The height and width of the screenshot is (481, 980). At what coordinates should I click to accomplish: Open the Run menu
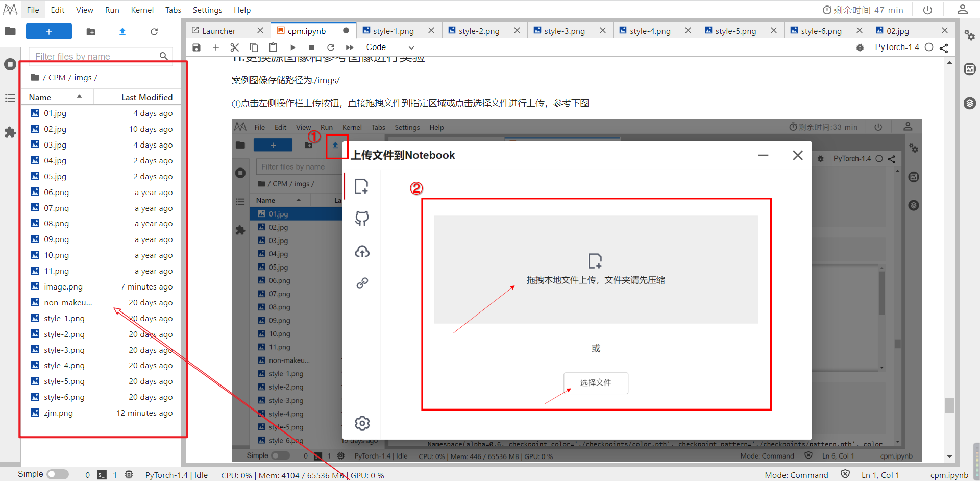[112, 10]
